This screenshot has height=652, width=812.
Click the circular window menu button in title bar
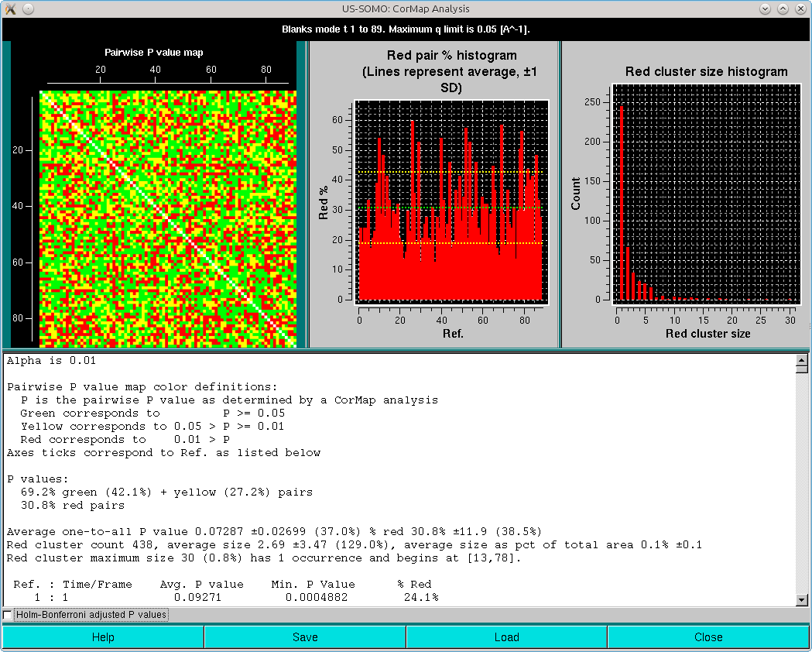[27, 8]
